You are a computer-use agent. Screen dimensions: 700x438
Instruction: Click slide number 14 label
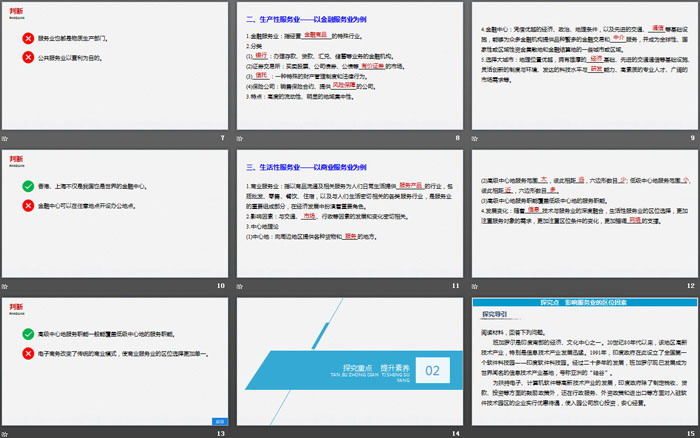pos(456,434)
